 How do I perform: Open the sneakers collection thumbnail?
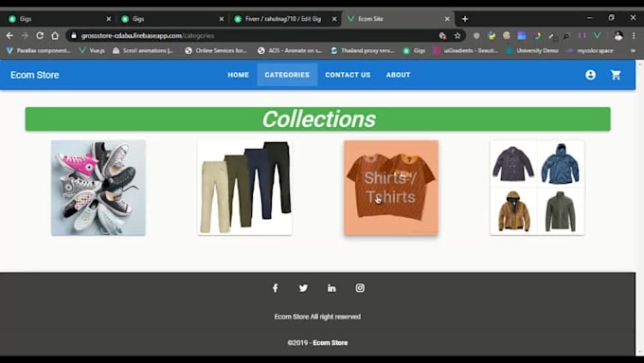[98, 188]
